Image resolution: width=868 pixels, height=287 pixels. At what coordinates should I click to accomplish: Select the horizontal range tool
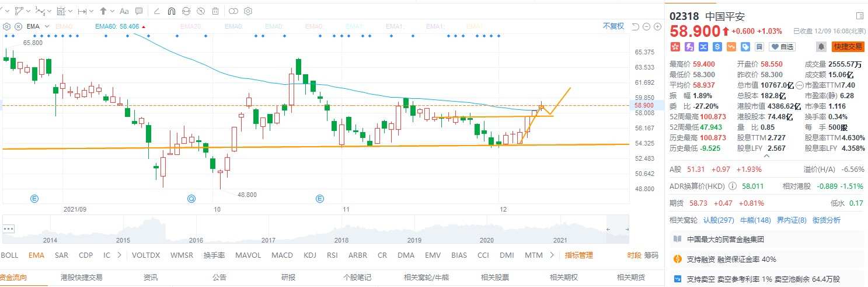[82, 11]
